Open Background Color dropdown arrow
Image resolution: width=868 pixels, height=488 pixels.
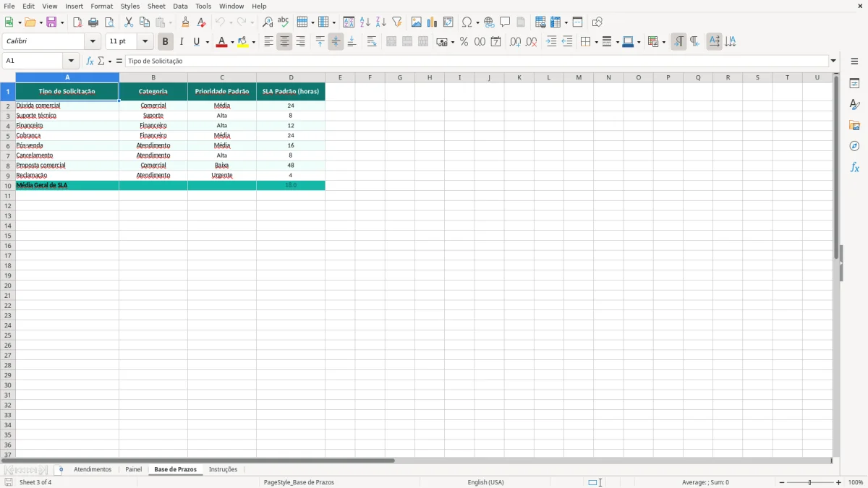254,43
